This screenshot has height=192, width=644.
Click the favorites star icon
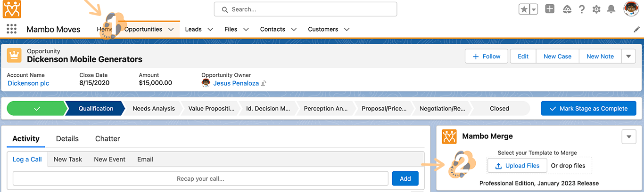pyautogui.click(x=524, y=9)
